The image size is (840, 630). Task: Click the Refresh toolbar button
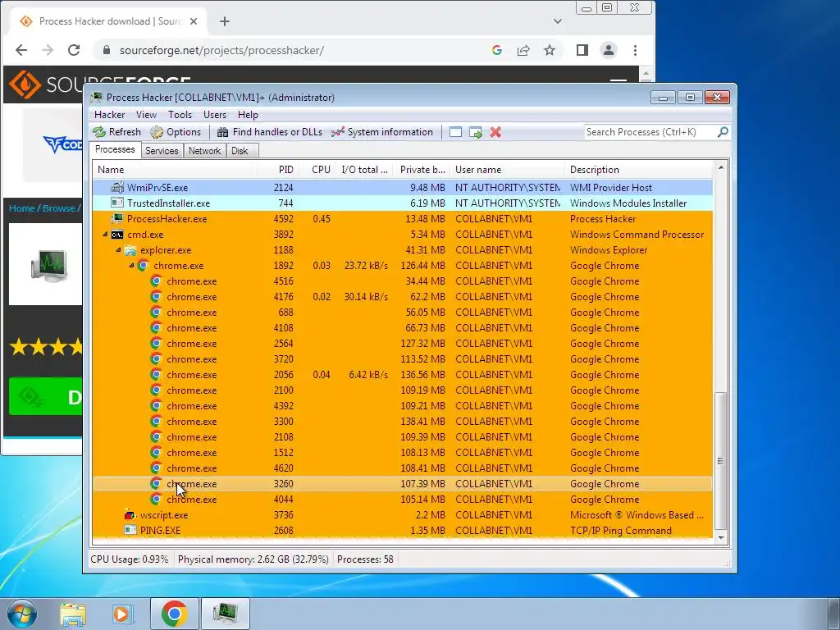116,132
